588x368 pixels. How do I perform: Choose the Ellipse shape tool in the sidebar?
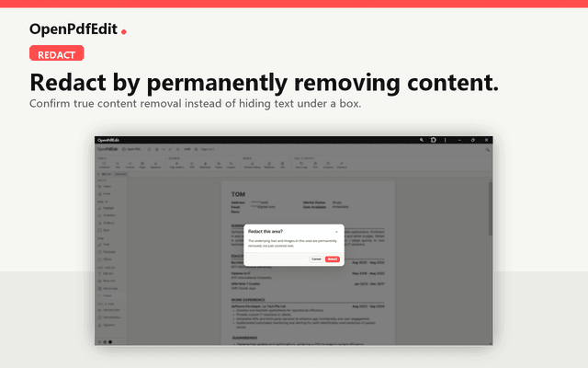(105, 259)
